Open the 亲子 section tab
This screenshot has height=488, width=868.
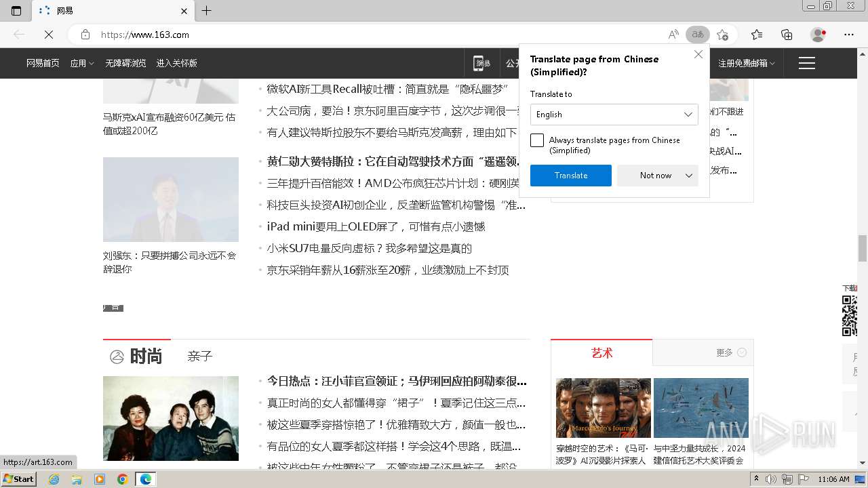coord(200,357)
